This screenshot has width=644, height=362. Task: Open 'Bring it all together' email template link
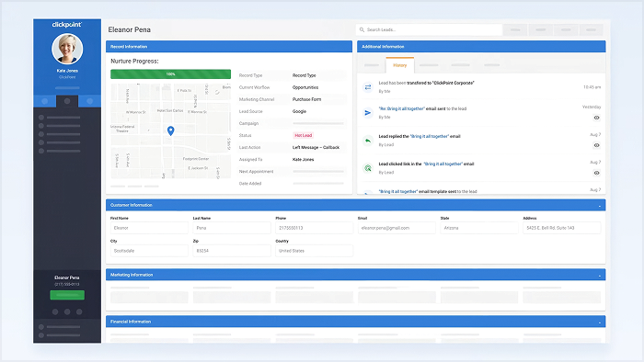pyautogui.click(x=398, y=191)
